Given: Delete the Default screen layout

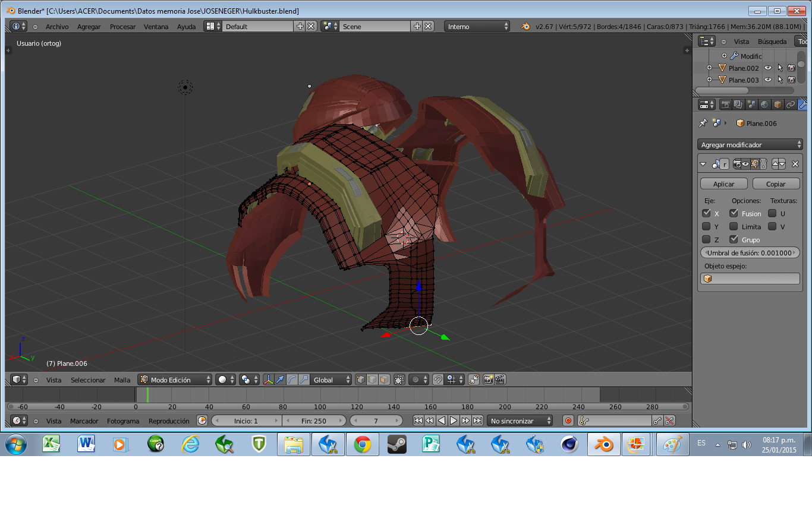Looking at the screenshot, I should point(311,26).
